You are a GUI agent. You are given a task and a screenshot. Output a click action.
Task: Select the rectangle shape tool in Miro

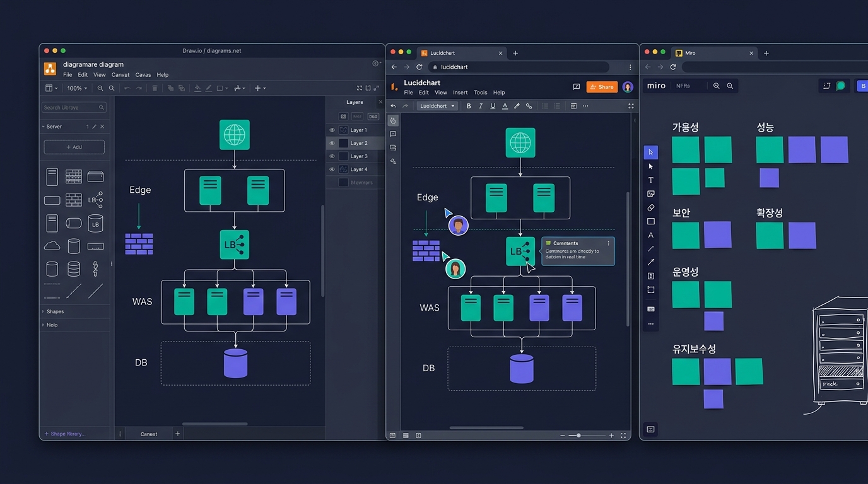651,221
